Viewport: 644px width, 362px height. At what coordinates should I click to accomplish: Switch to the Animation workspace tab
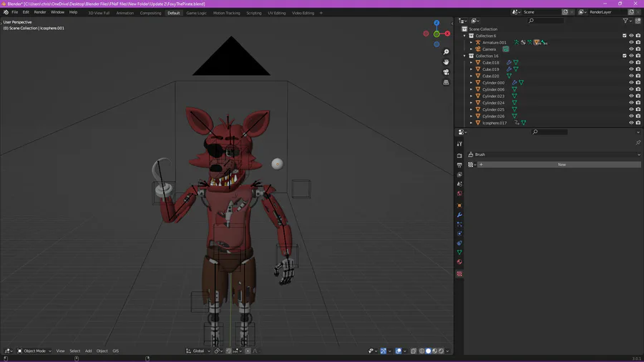point(125,13)
